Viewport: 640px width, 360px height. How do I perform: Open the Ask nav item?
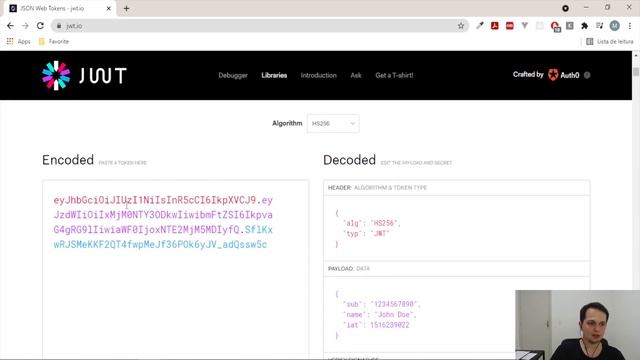point(356,75)
